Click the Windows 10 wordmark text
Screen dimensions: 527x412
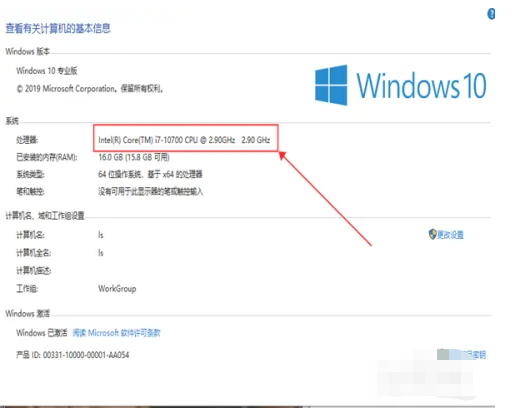click(x=421, y=86)
